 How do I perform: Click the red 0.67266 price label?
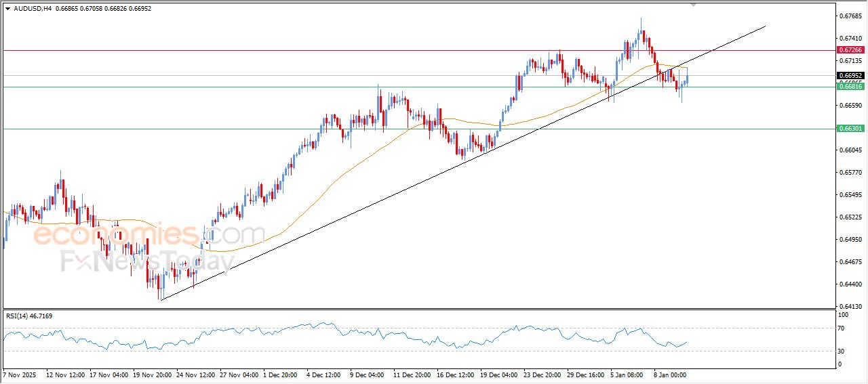pos(850,50)
